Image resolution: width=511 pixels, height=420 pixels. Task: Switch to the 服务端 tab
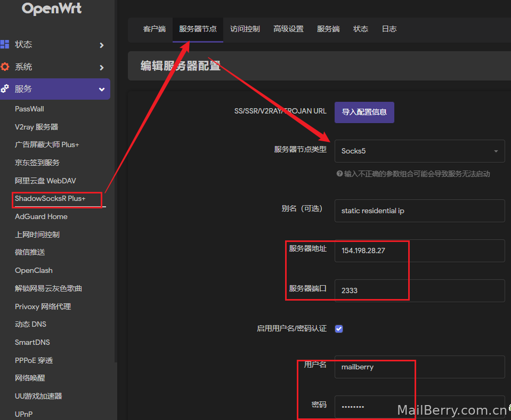328,29
